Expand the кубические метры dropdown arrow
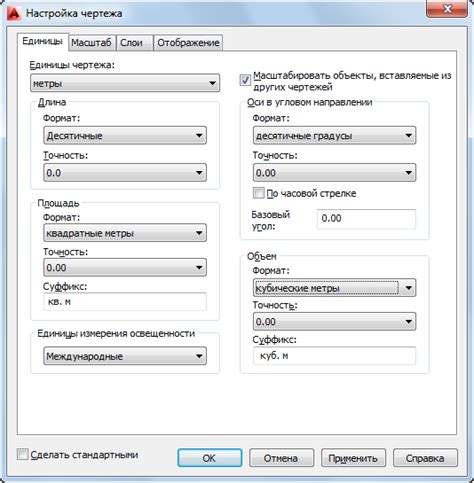This screenshot has height=483, width=474. pos(409,288)
